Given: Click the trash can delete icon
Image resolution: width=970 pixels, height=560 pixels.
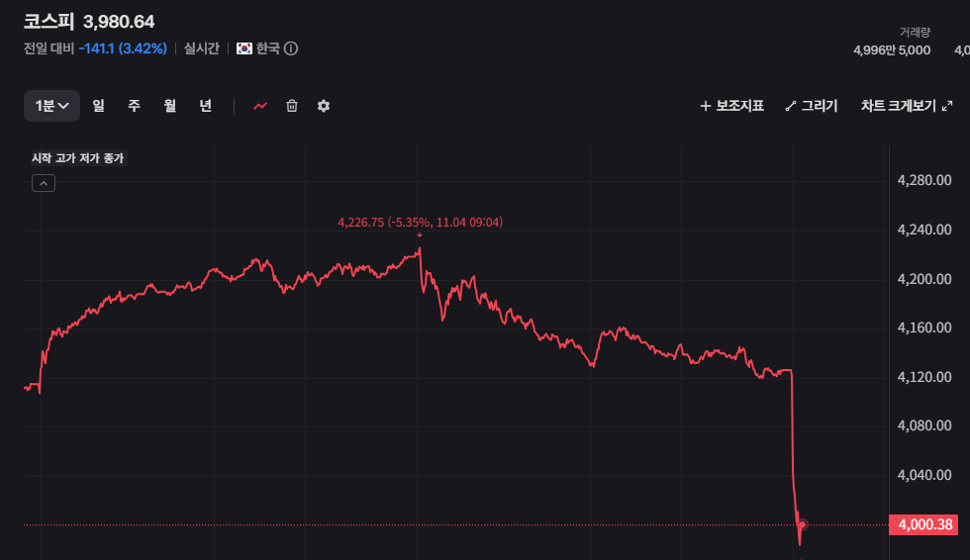Looking at the screenshot, I should [x=292, y=106].
